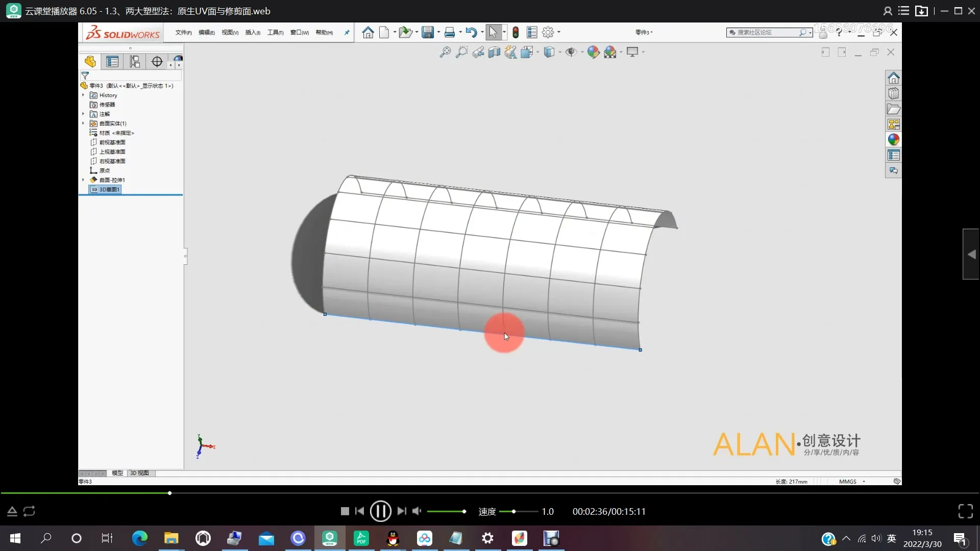
Task: Click the Edit Appearance color ball icon
Action: 593,52
